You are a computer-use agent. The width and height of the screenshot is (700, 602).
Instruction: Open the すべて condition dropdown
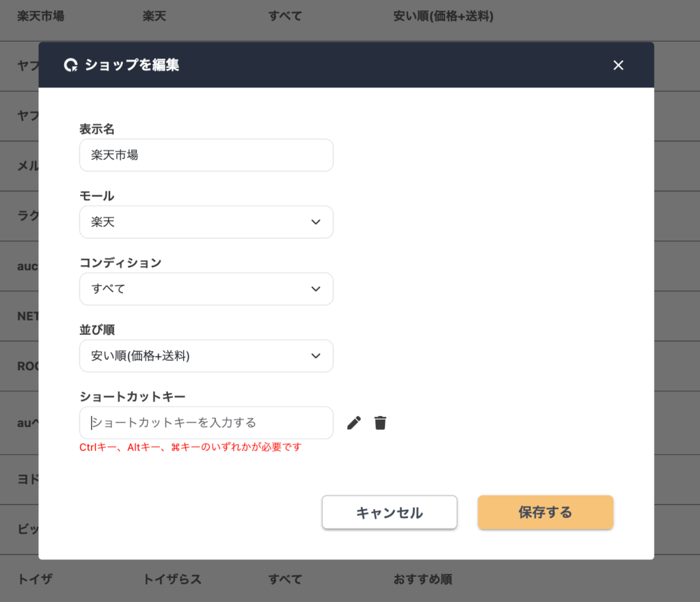point(206,289)
